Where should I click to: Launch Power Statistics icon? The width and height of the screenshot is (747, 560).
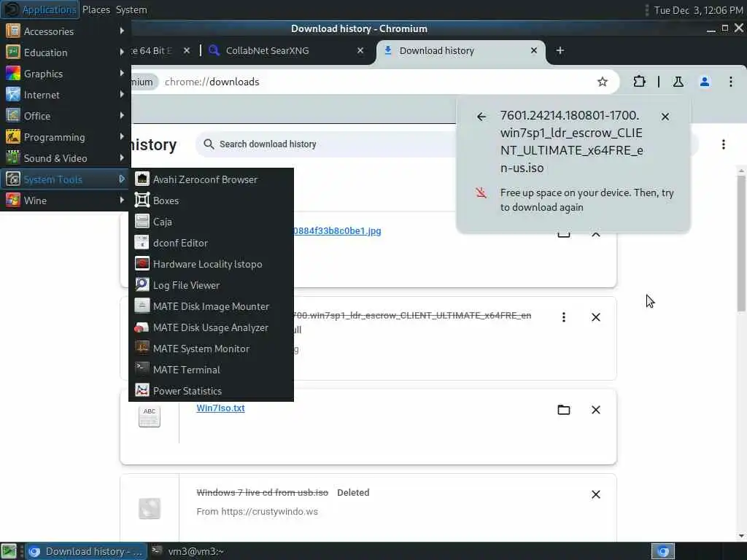coord(142,391)
